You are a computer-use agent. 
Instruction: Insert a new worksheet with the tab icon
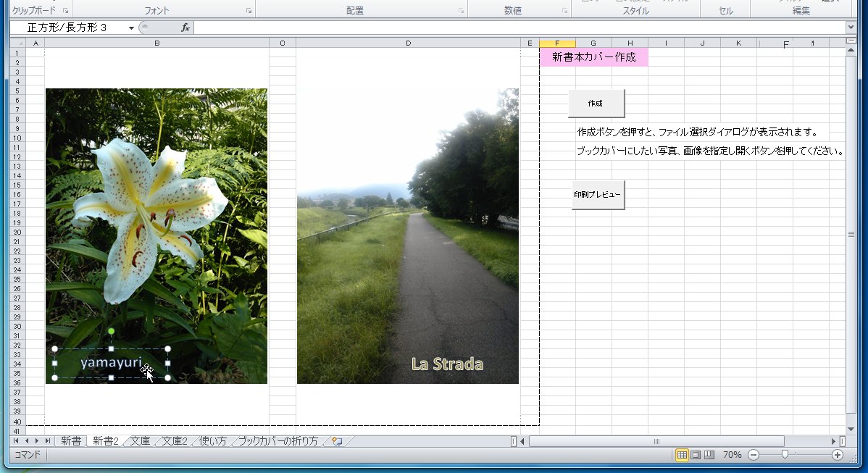tap(337, 441)
